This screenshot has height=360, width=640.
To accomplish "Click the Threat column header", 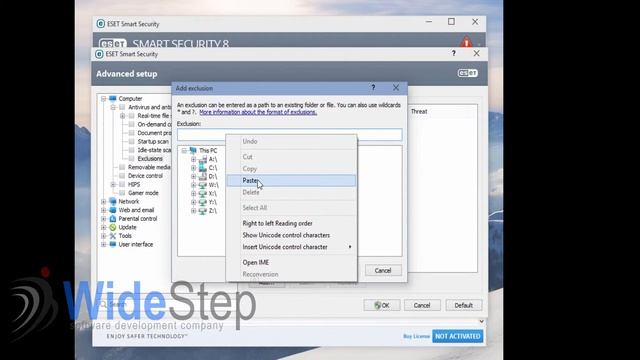I will [419, 111].
